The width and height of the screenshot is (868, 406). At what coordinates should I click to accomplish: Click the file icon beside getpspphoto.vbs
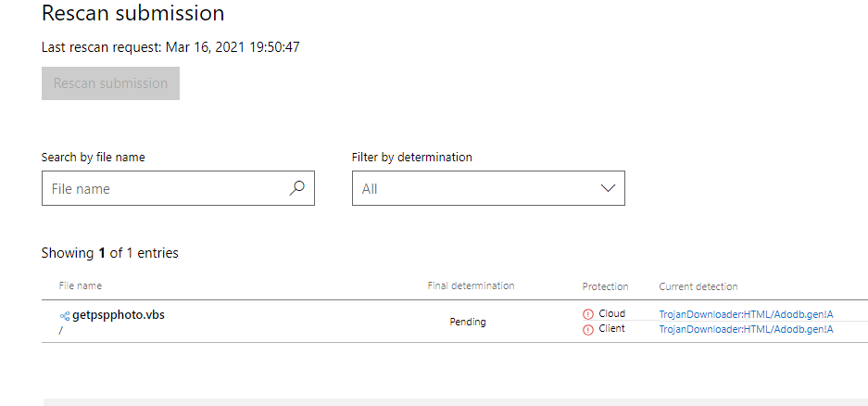pyautogui.click(x=65, y=315)
